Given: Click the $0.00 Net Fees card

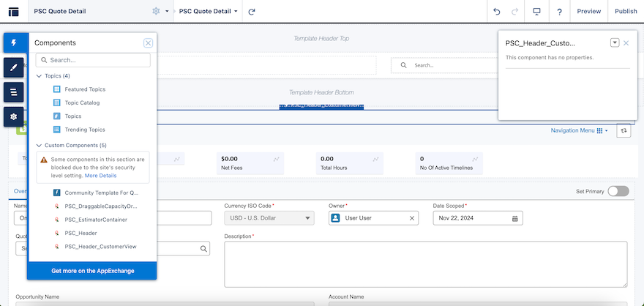Looking at the screenshot, I should [x=250, y=163].
